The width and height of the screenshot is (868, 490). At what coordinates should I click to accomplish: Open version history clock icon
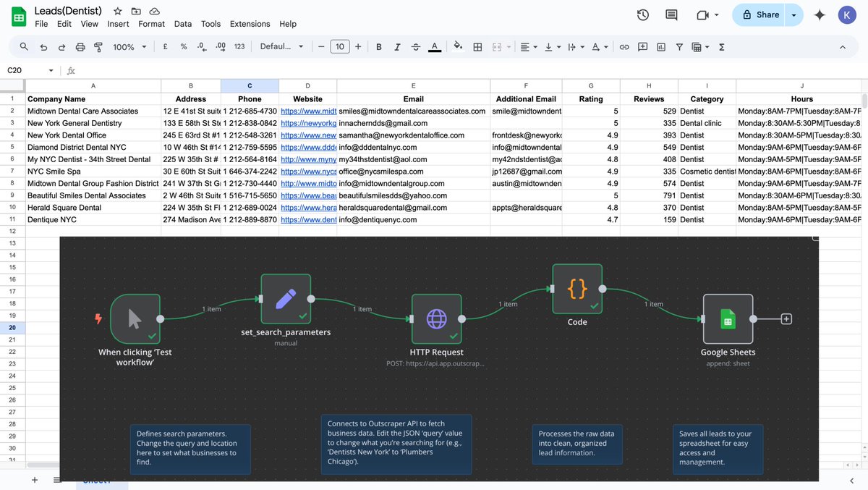click(642, 15)
